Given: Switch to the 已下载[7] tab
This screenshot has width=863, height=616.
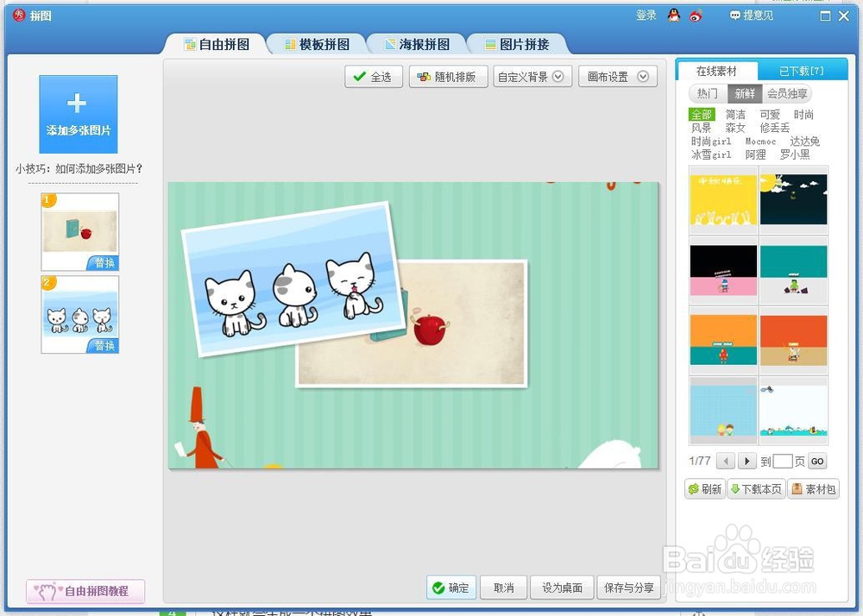Looking at the screenshot, I should [x=802, y=71].
